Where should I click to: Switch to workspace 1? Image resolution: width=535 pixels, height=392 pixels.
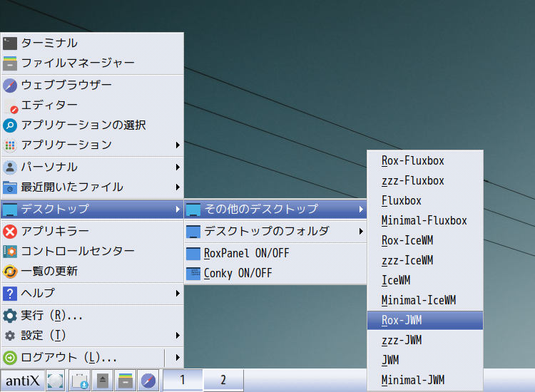click(183, 380)
